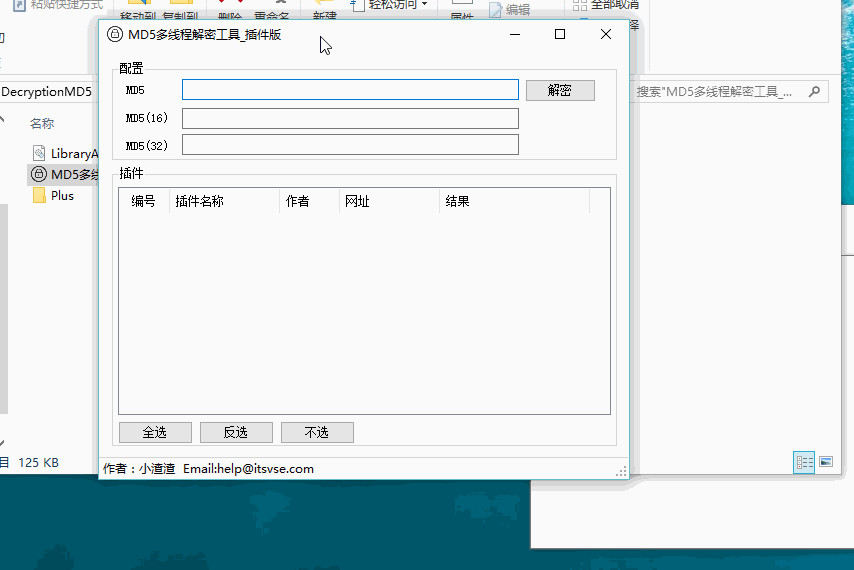Screen dimensions: 854x570
Task: Open 轻松访问 dropdown in Explorer ribbon
Action: [391, 5]
